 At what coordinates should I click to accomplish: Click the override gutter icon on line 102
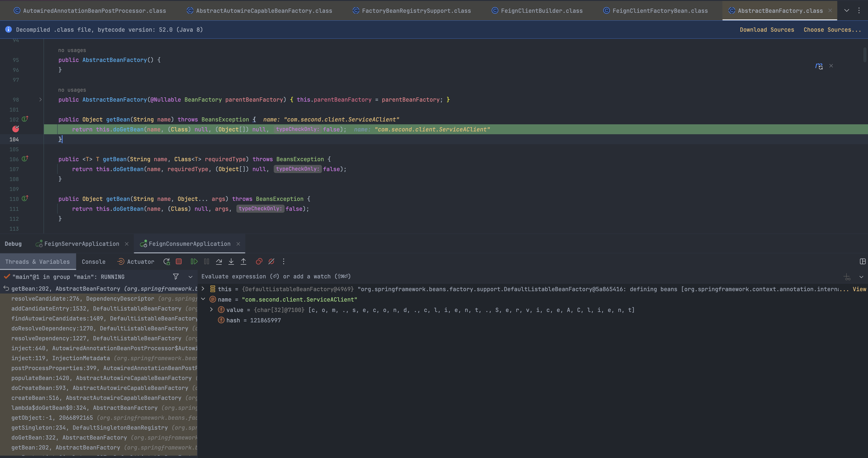[25, 119]
